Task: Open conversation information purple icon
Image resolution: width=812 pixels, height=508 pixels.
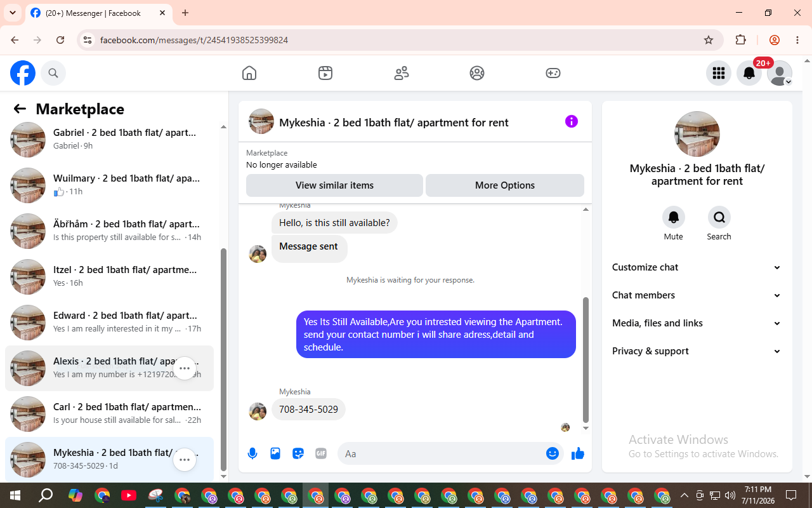Action: point(572,121)
